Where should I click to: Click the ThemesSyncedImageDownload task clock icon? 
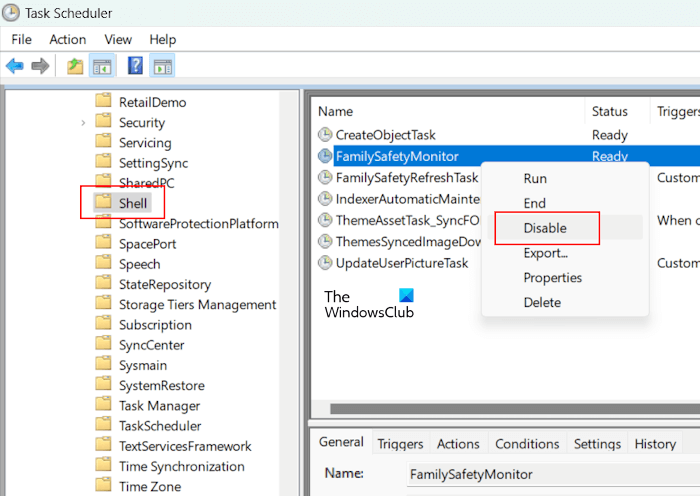325,241
